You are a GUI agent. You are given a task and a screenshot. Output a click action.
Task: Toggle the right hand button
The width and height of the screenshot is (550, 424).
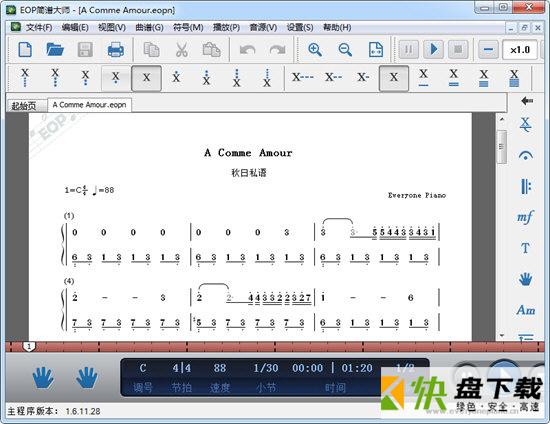click(86, 378)
